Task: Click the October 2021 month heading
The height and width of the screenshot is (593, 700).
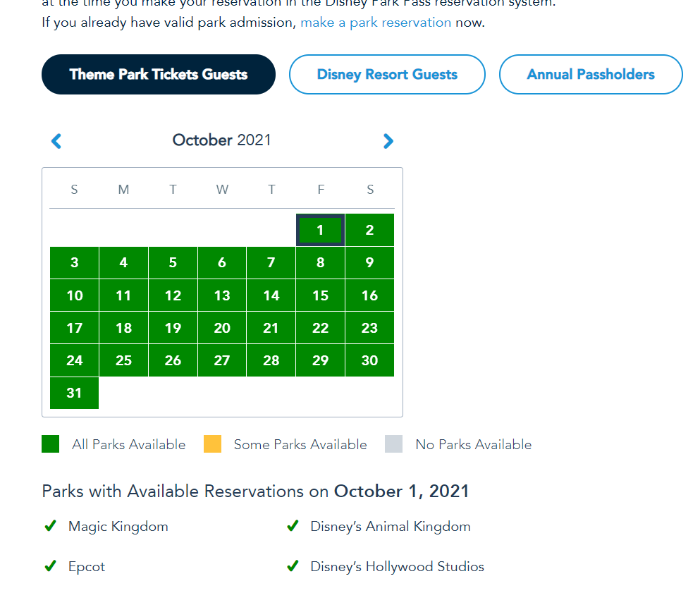Action: [x=221, y=140]
